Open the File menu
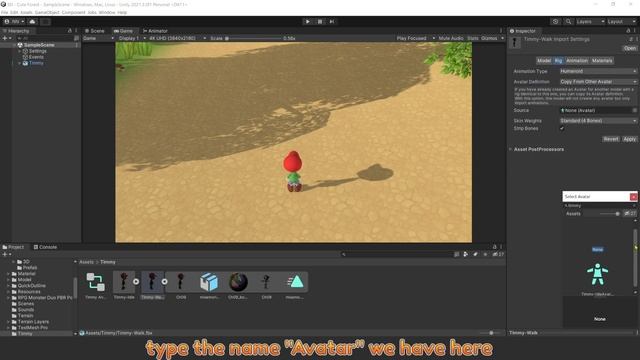This screenshot has height=360, width=640. point(4,13)
